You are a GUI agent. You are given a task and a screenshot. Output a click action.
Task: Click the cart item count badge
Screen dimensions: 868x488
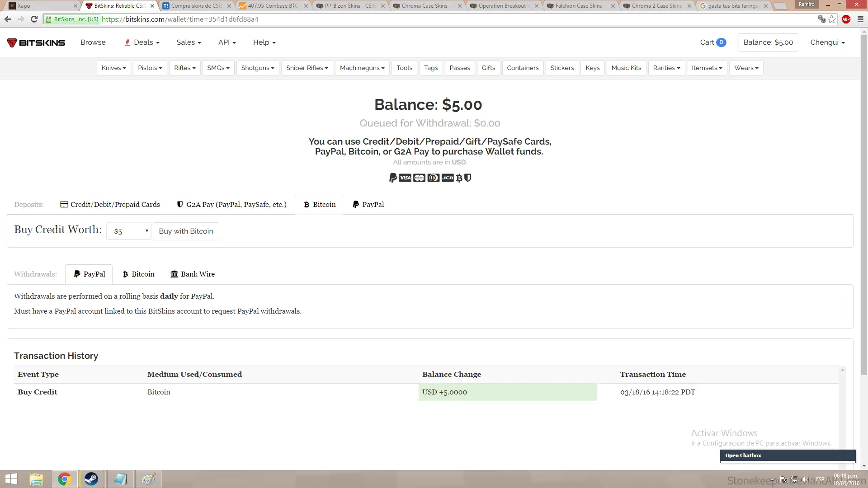coord(722,42)
